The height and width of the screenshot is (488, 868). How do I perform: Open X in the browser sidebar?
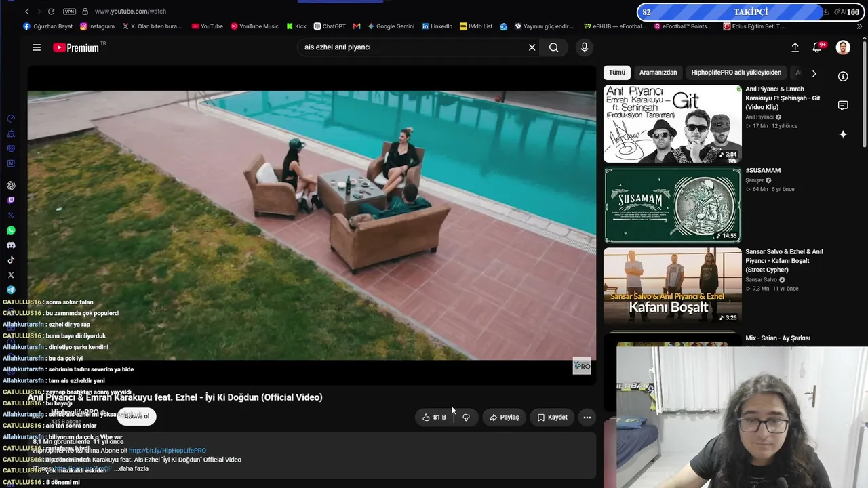(11, 275)
